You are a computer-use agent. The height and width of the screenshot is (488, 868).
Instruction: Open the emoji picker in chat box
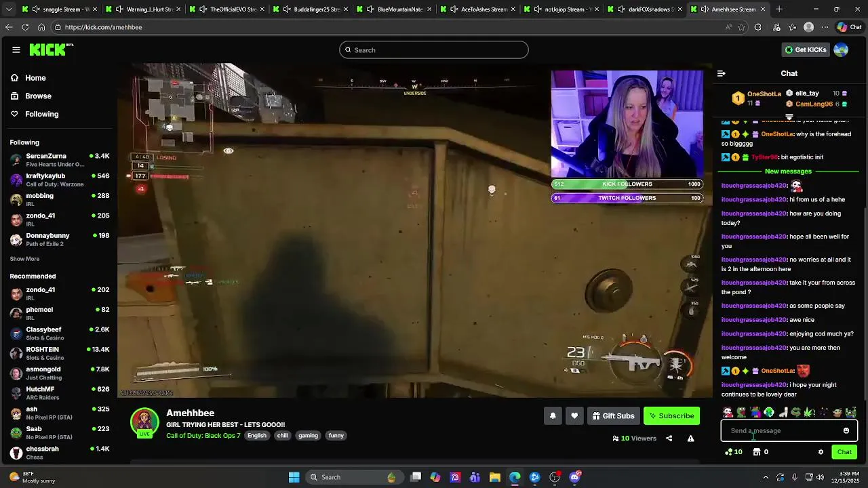846,430
